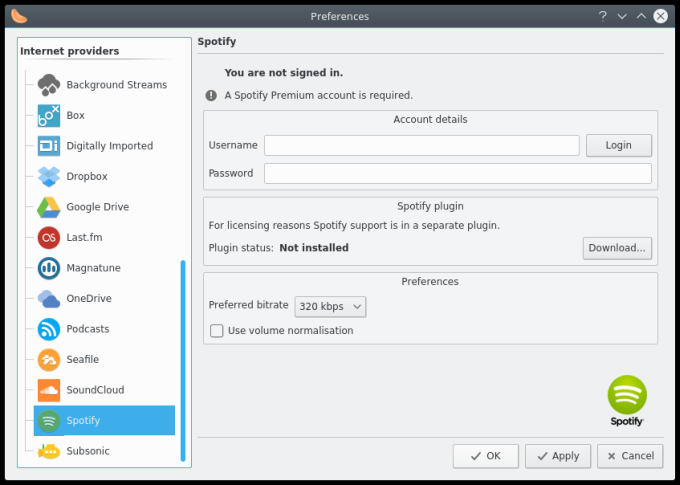Click the Background Streams cloud icon
Image resolution: width=680 pixels, height=485 pixels.
49,85
